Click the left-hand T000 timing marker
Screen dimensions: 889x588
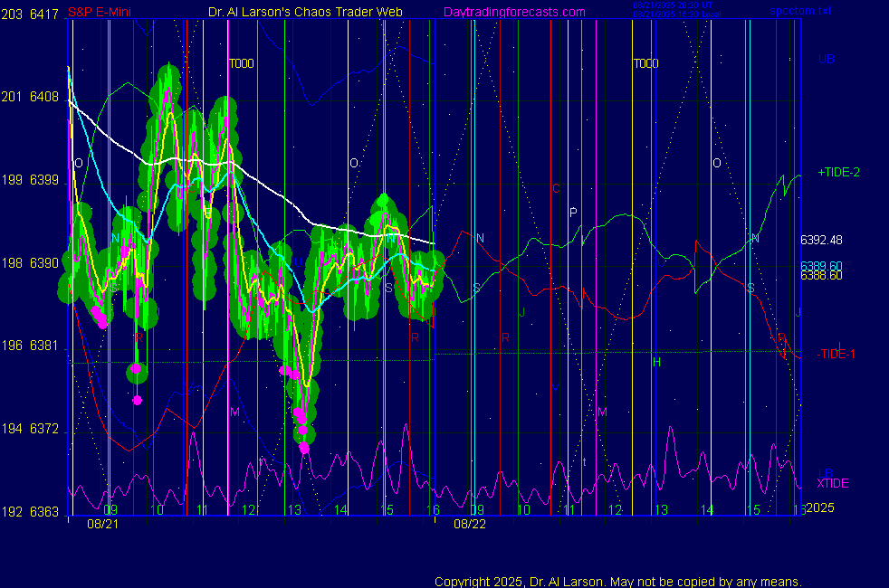click(241, 64)
